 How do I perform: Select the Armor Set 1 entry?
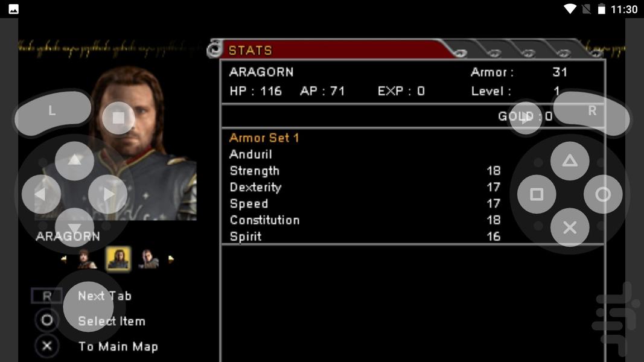click(x=264, y=138)
